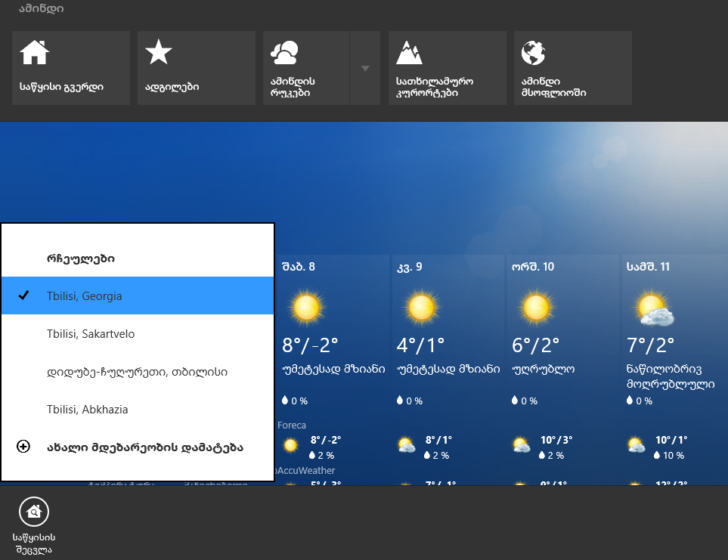Click the უღრუბლო condition text
The image size is (728, 560).
pos(544,370)
